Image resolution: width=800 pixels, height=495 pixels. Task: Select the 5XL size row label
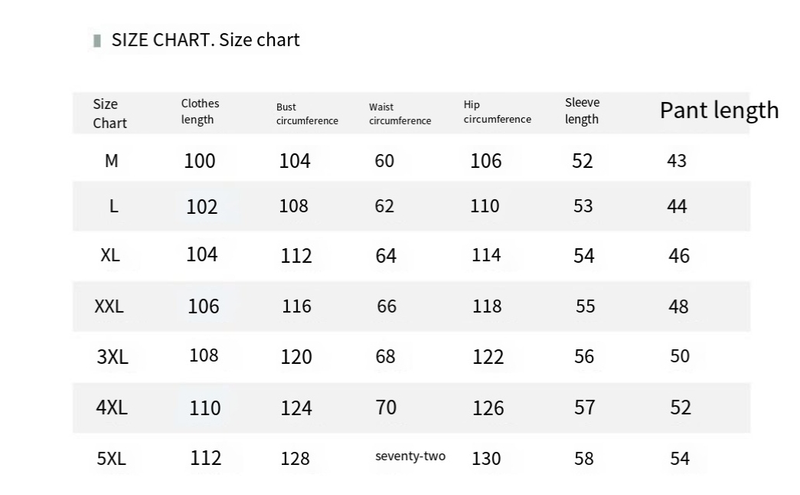pos(111,459)
